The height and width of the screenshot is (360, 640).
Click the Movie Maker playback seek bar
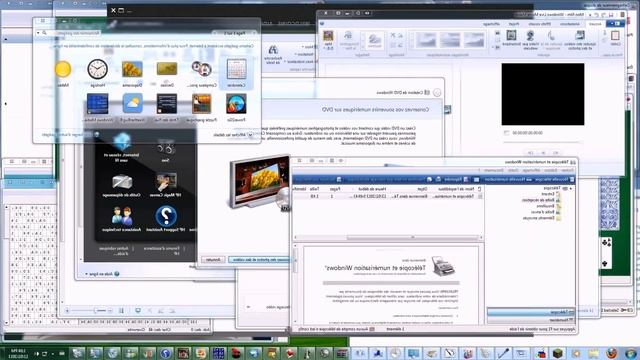[542, 142]
